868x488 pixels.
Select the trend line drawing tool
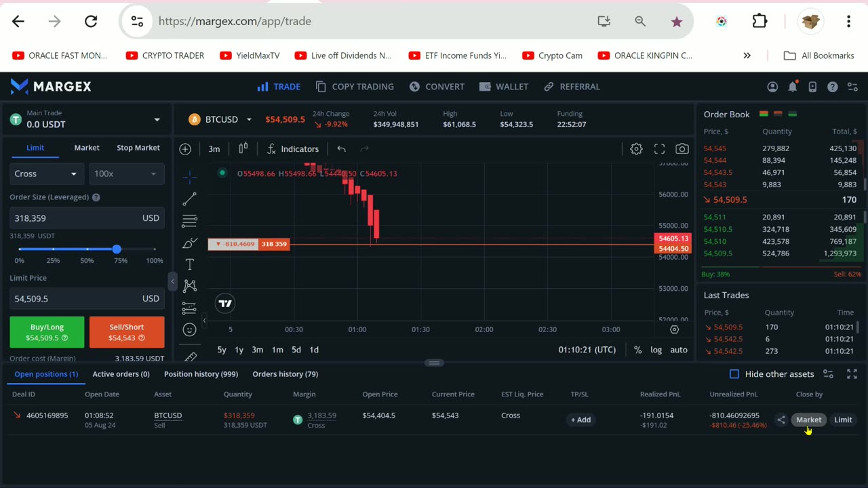[190, 199]
